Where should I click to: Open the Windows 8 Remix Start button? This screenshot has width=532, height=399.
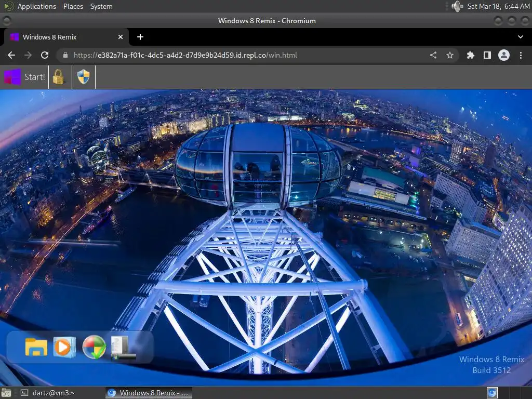pyautogui.click(x=24, y=77)
